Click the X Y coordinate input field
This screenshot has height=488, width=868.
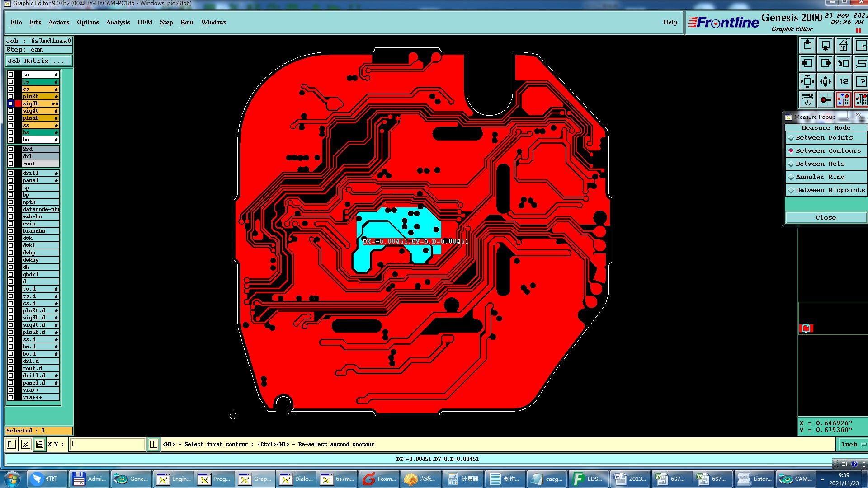tap(108, 444)
